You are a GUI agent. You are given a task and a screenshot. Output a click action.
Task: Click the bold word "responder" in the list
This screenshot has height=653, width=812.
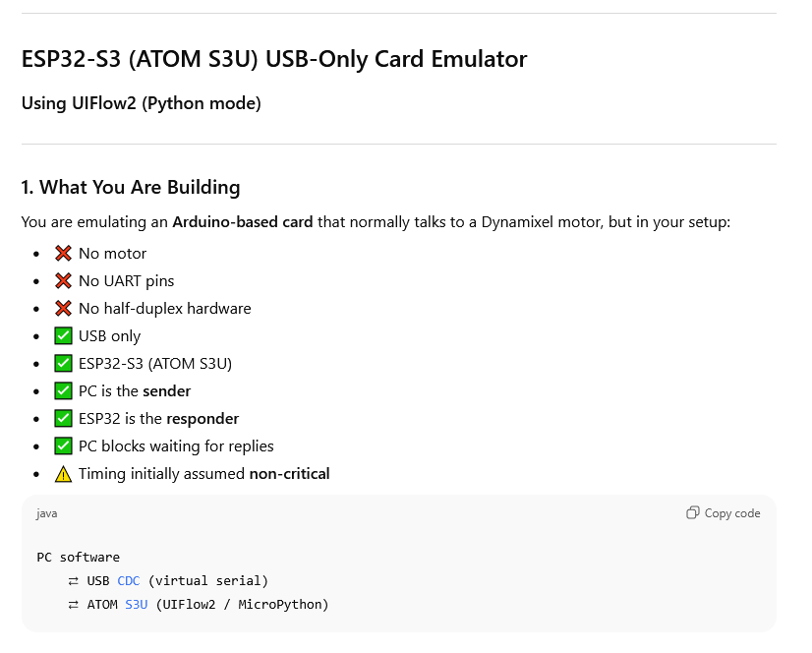tap(203, 419)
